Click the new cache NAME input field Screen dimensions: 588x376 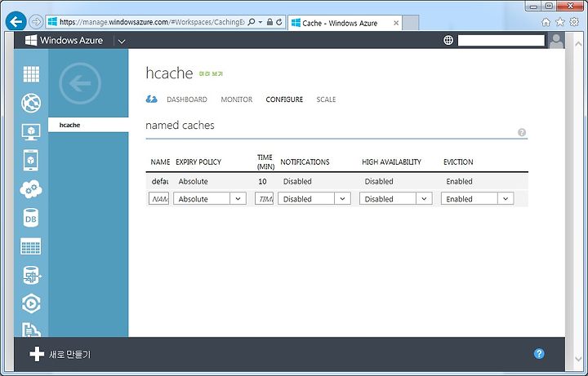pos(159,198)
